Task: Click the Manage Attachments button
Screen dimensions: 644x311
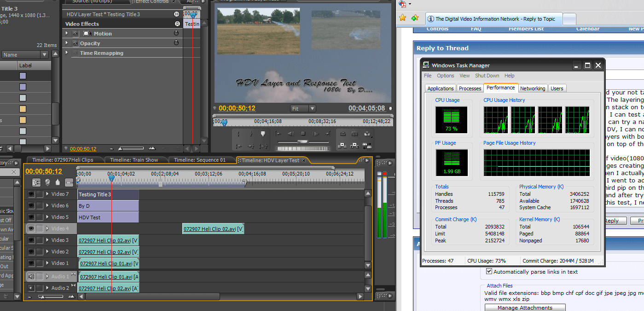Action: (x=525, y=307)
